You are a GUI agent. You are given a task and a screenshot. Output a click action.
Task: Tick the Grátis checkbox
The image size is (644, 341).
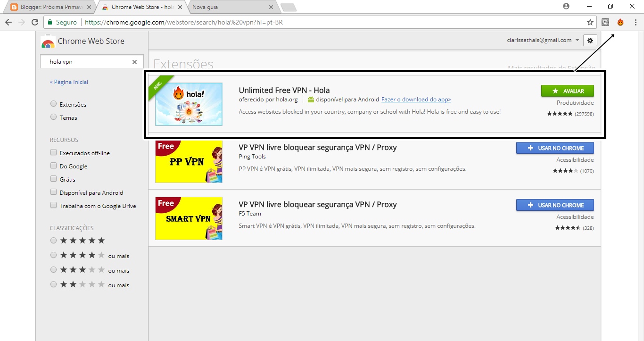[53, 179]
